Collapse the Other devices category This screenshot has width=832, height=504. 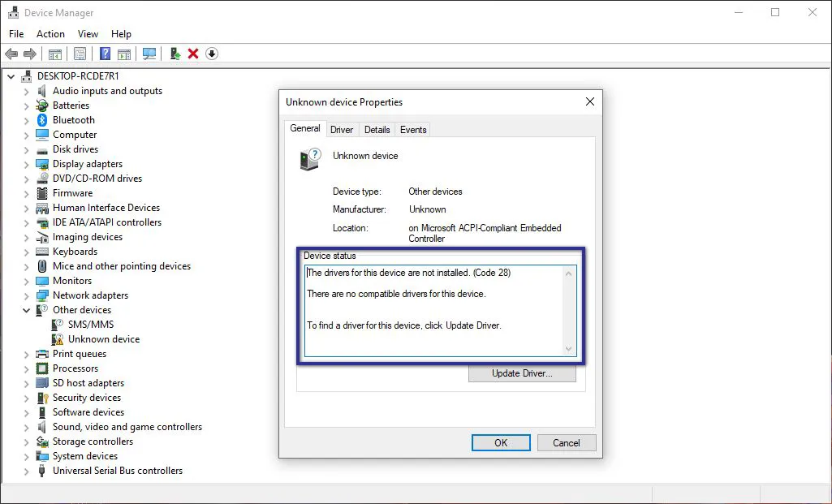pos(27,310)
